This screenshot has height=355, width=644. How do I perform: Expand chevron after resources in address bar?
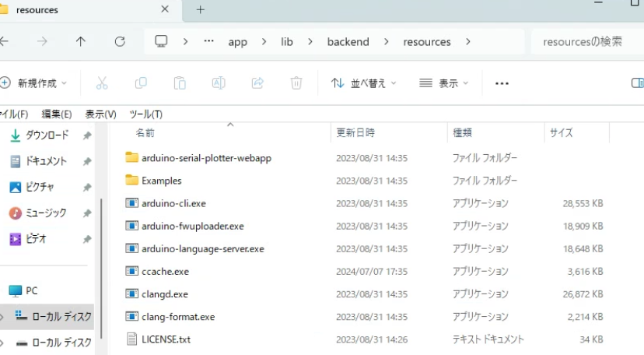467,41
